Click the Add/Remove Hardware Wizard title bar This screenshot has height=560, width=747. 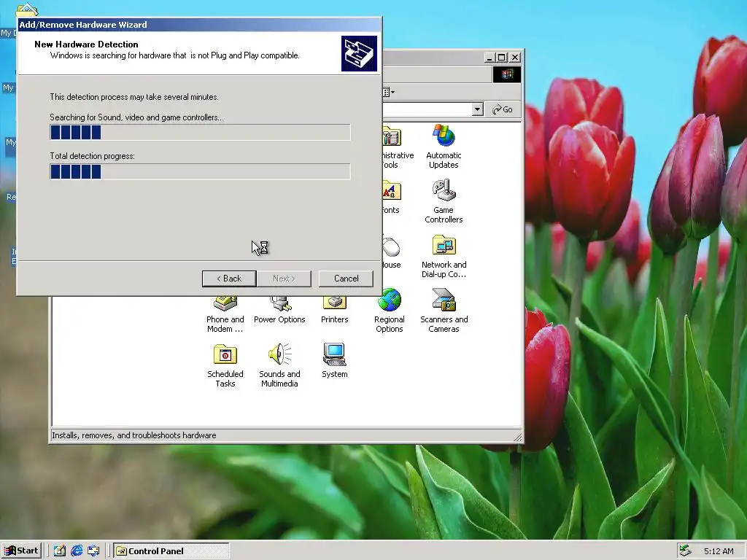tap(199, 25)
